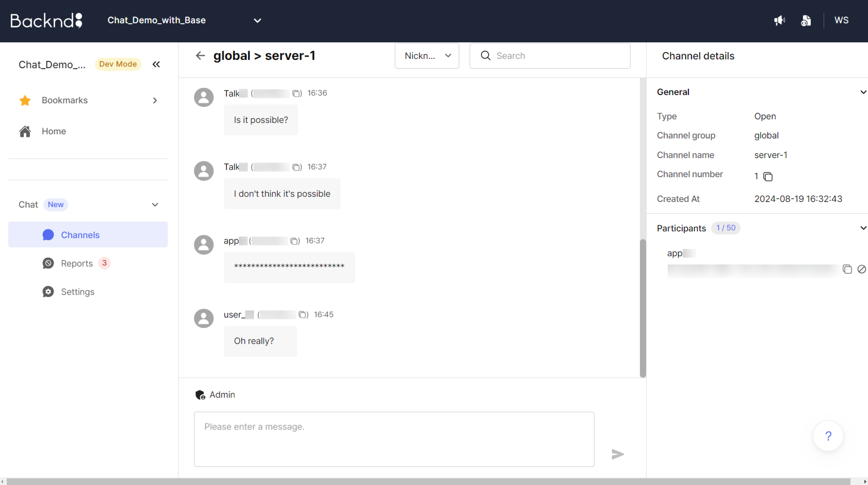
Task: Click the Reports count badge 3
Action: 105,263
